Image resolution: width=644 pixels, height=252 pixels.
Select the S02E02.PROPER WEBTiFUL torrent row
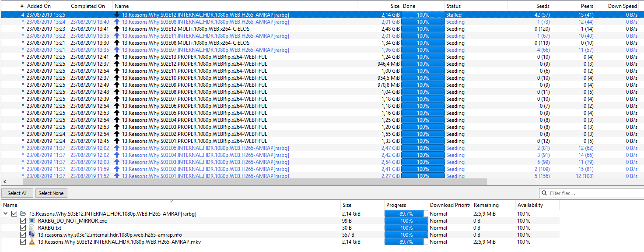coord(322,134)
